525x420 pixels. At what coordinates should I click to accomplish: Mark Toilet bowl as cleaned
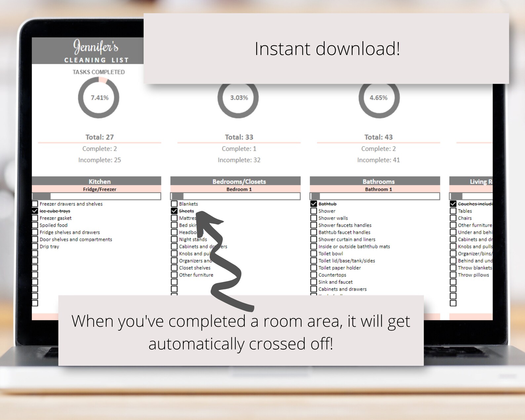click(x=314, y=254)
